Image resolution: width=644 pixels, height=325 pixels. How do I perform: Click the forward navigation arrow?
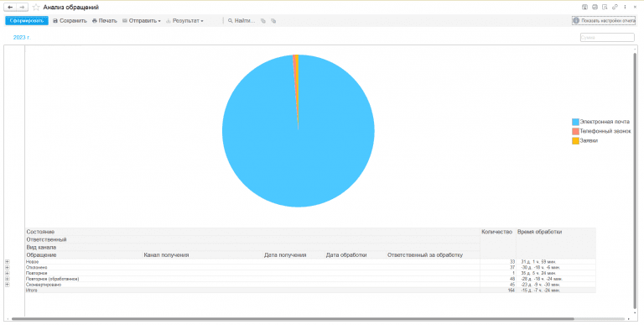pyautogui.click(x=22, y=7)
